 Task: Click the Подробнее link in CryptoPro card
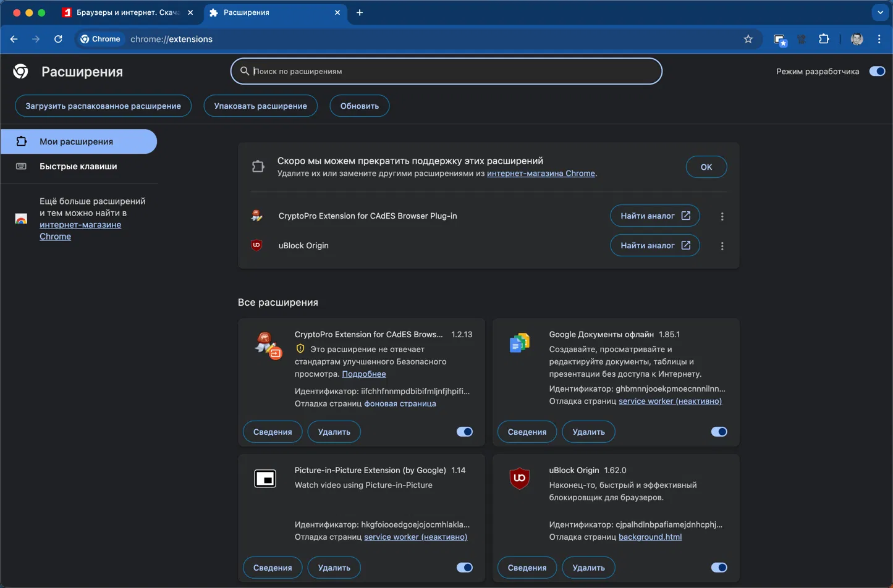[364, 374]
